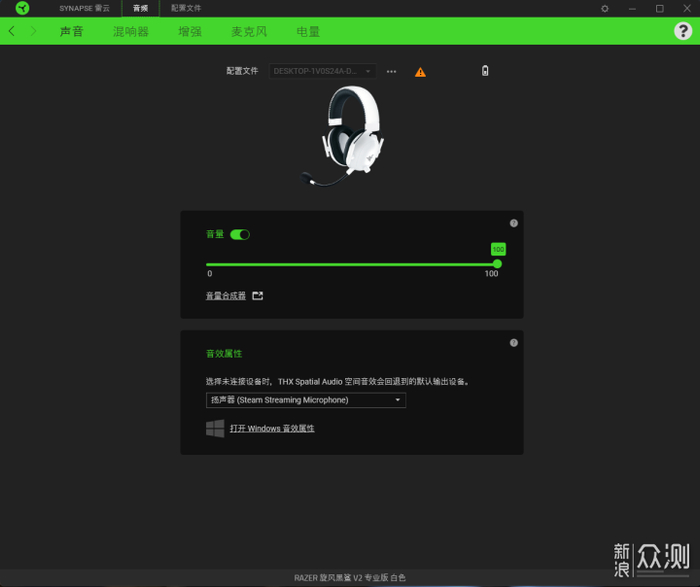Open settings gear in title bar
700x587 pixels.
click(604, 8)
